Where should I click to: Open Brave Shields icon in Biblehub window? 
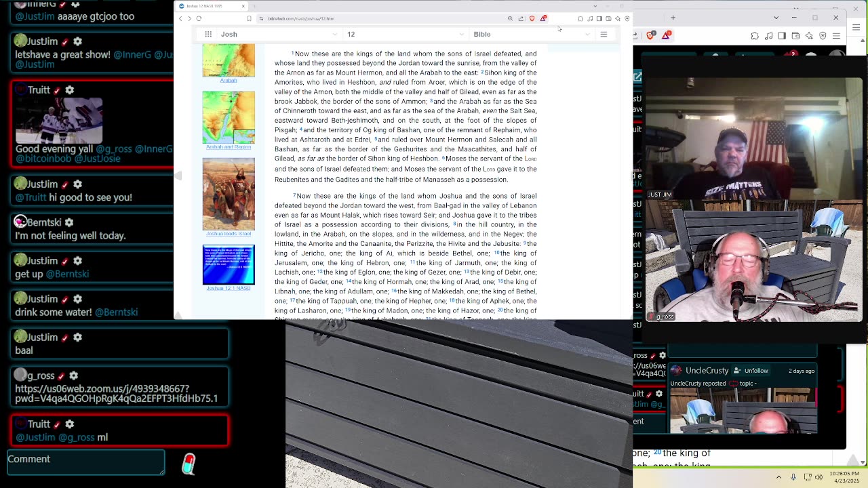point(532,19)
